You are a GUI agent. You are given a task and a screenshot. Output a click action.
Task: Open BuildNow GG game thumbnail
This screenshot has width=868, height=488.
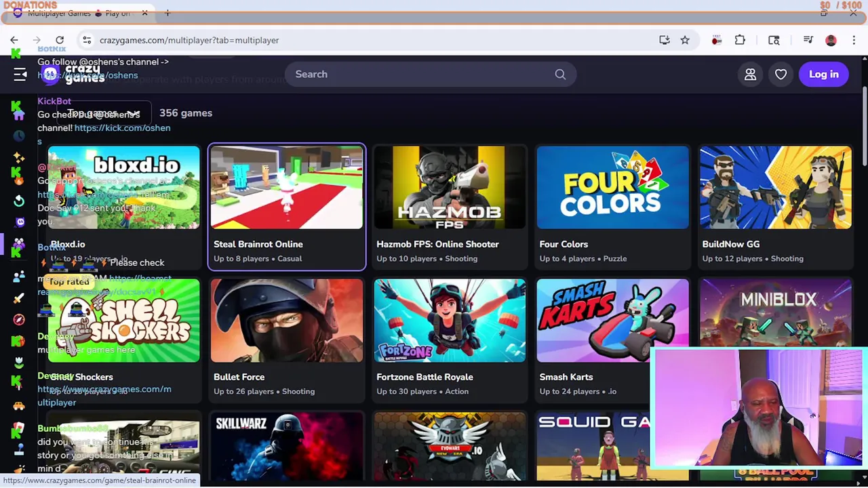tap(775, 188)
